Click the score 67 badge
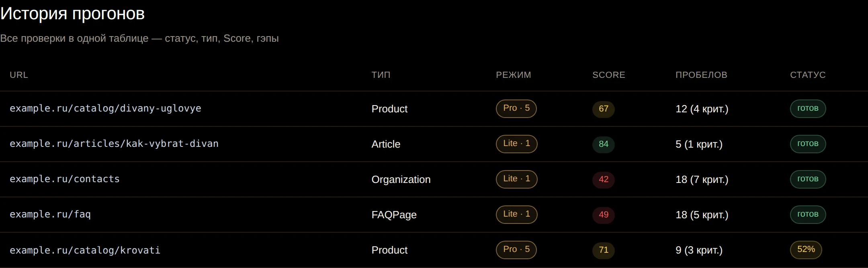The image size is (868, 268). [604, 109]
